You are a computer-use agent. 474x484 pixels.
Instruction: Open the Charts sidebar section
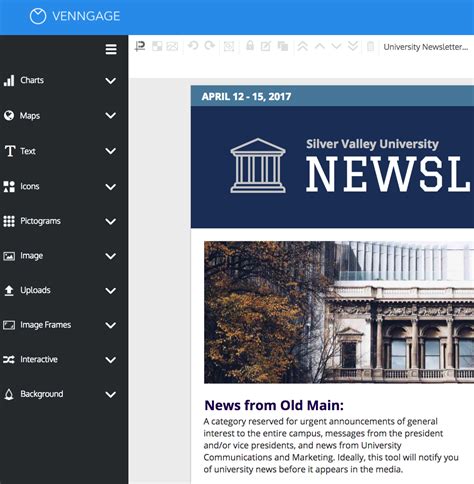click(x=32, y=80)
